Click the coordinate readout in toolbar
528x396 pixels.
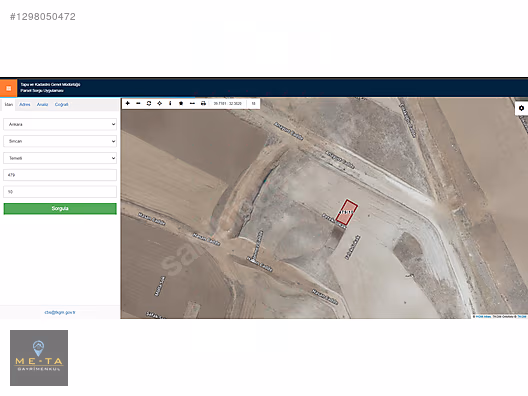(x=228, y=103)
